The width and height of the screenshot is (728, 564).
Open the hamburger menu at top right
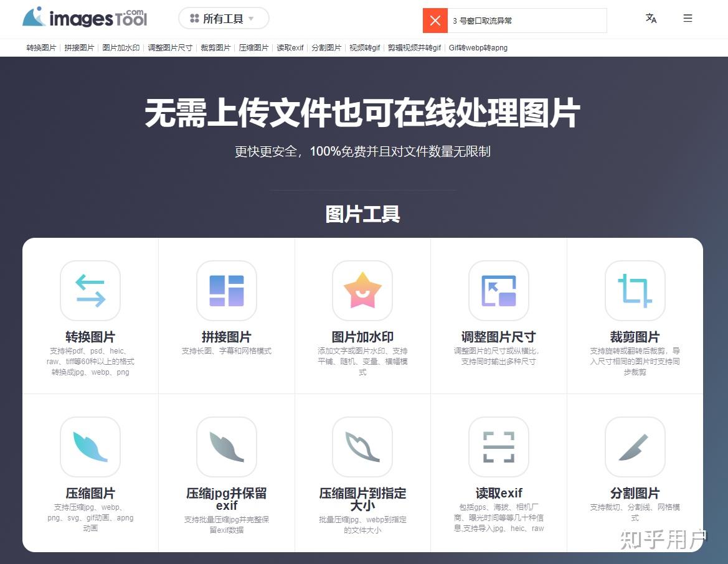coord(688,18)
